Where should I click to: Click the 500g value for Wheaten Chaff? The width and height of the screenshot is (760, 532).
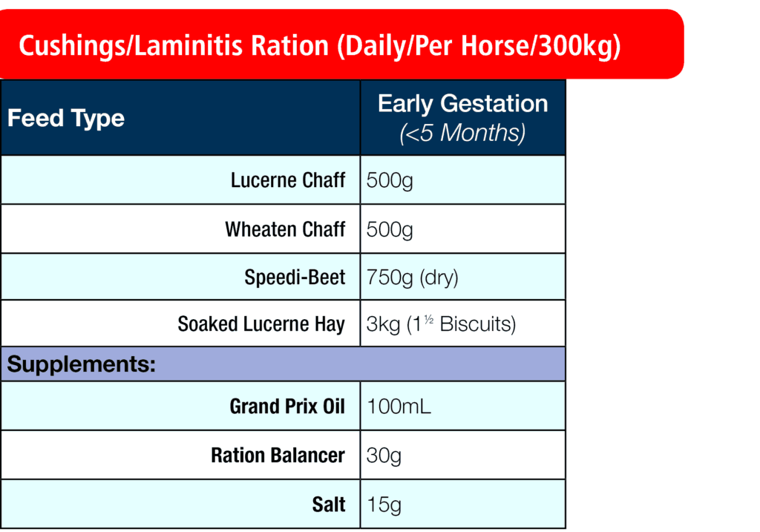point(390,229)
